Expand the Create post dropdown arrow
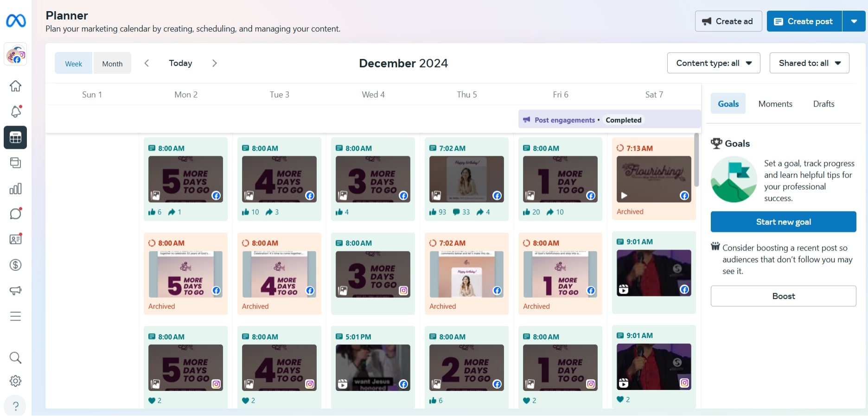This screenshot has height=416, width=868. click(854, 21)
